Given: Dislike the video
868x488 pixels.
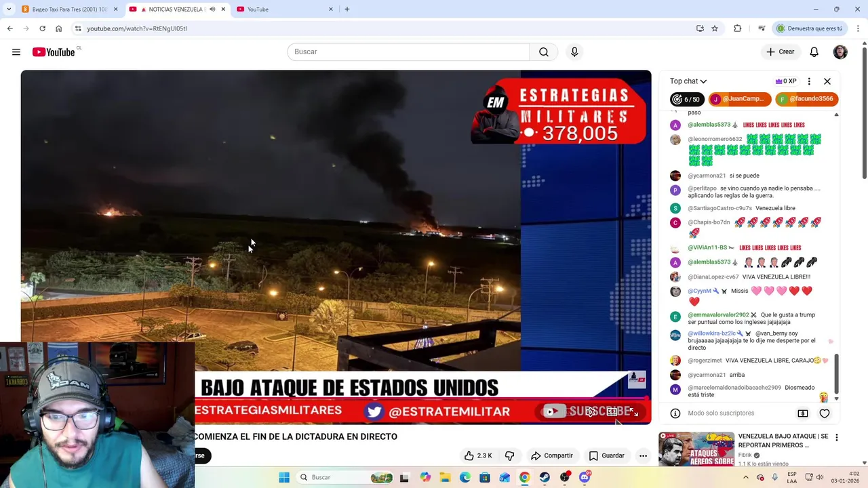Looking at the screenshot, I should tap(510, 455).
